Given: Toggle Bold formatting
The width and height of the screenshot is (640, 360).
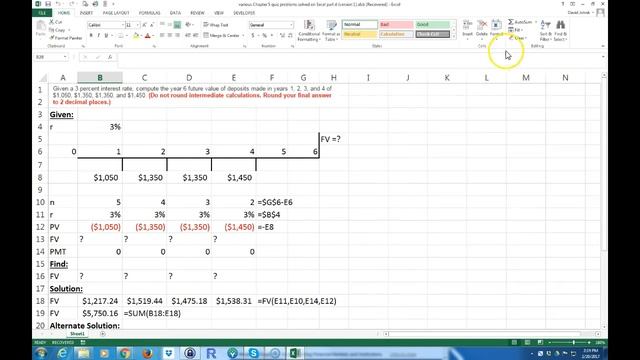Looking at the screenshot, I should [x=91, y=36].
